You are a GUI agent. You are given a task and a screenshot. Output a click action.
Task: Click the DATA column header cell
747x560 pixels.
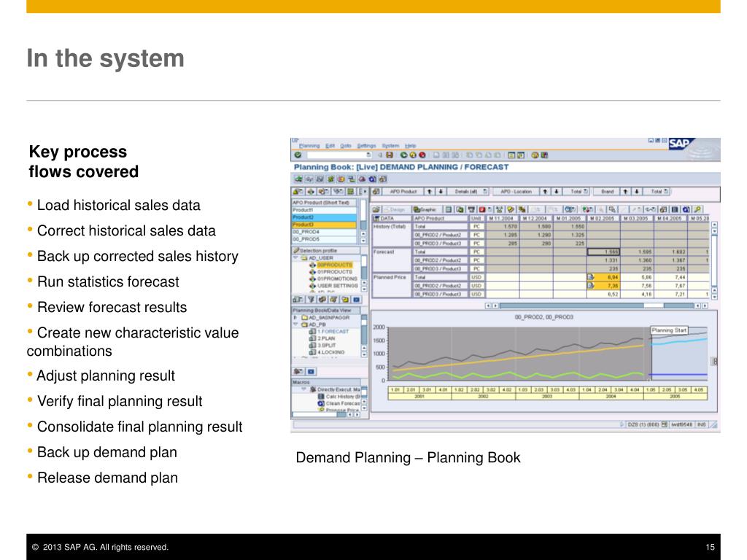pos(391,218)
